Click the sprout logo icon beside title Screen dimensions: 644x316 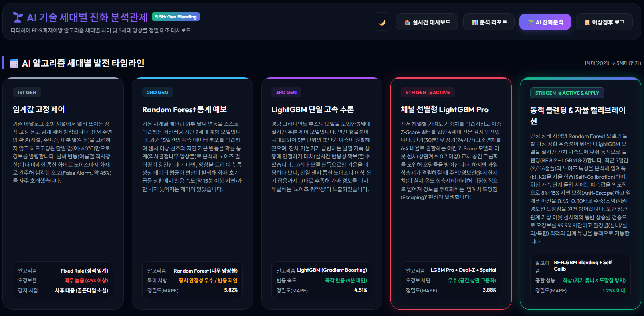point(18,18)
